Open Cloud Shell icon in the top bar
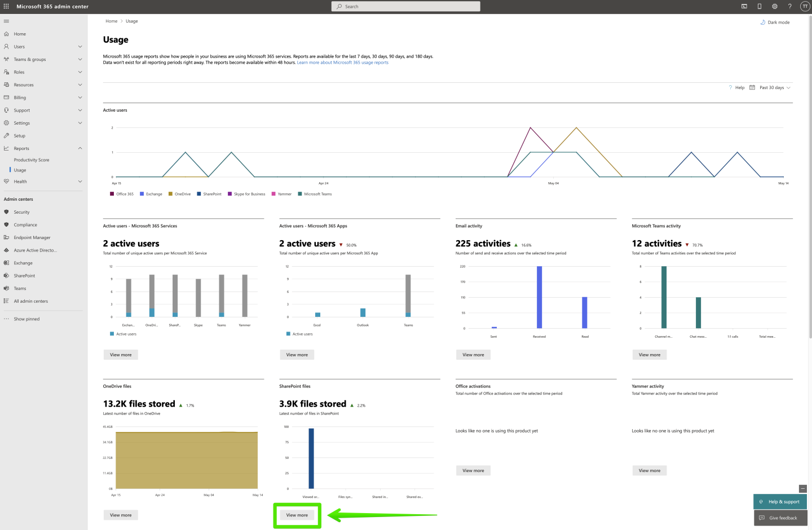812x530 pixels. tap(744, 6)
